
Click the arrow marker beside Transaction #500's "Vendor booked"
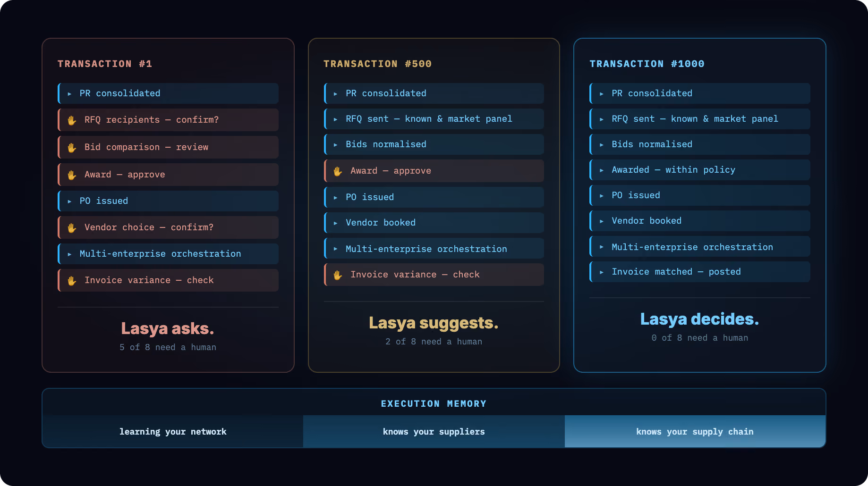pos(335,223)
